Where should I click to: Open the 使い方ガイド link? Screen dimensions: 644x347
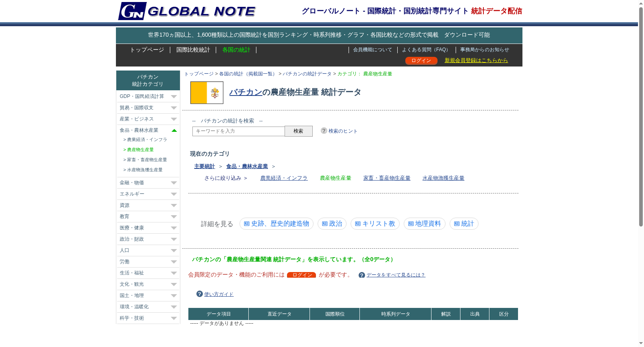pyautogui.click(x=219, y=294)
